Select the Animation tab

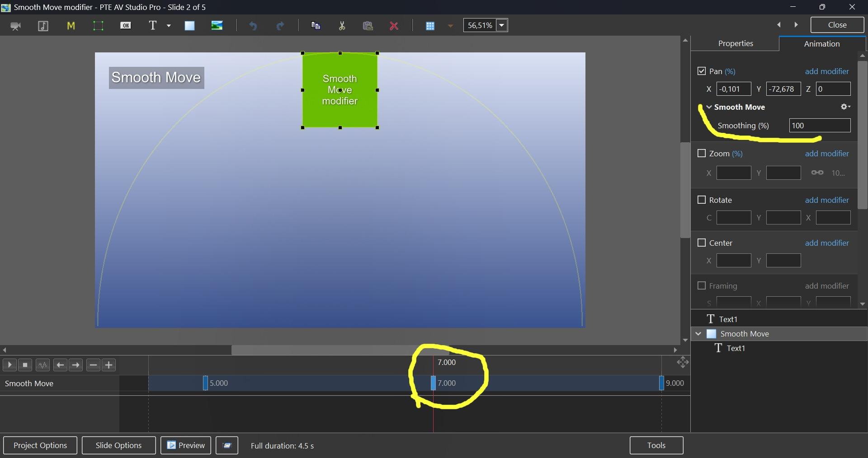821,44
